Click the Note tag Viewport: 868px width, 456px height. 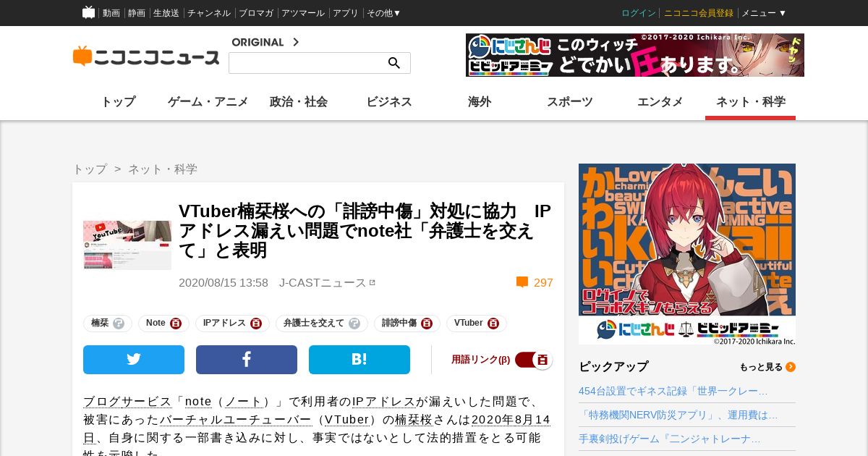156,324
